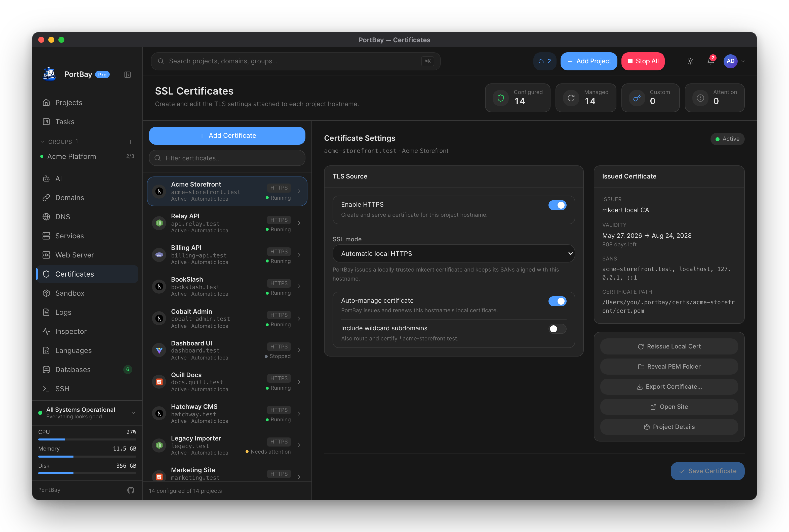Turn off Auto-manage certificate
Image resolution: width=789 pixels, height=532 pixels.
557,301
